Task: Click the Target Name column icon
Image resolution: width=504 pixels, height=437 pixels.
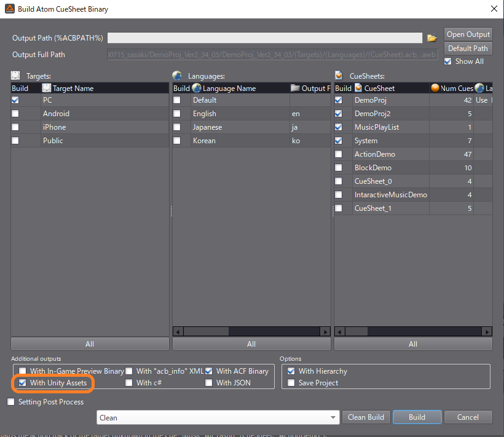Action: pyautogui.click(x=47, y=89)
